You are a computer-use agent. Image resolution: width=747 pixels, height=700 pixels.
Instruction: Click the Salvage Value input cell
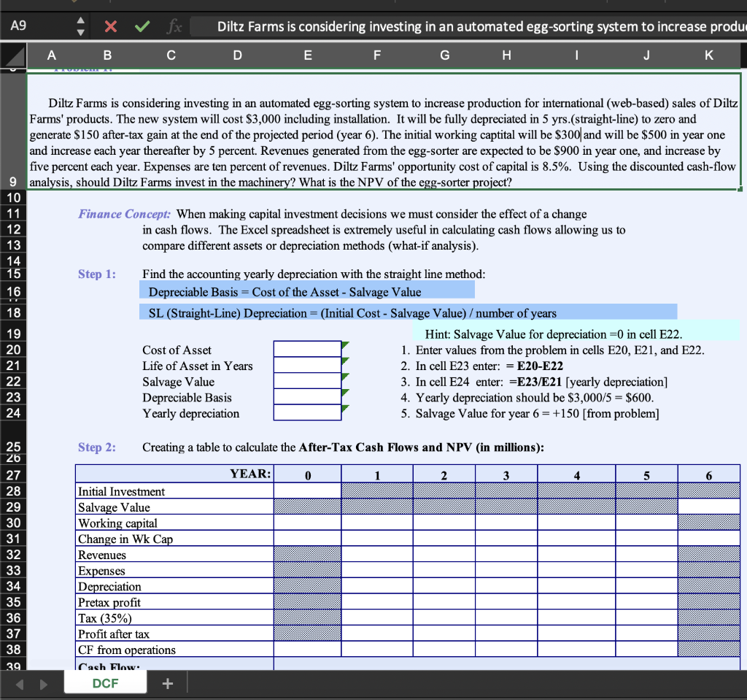(307, 382)
